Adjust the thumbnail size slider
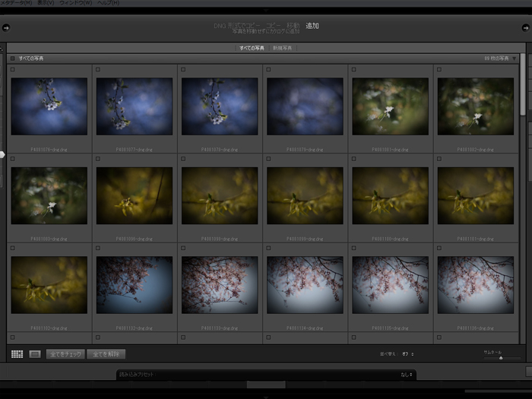The height and width of the screenshot is (399, 532). tap(500, 358)
